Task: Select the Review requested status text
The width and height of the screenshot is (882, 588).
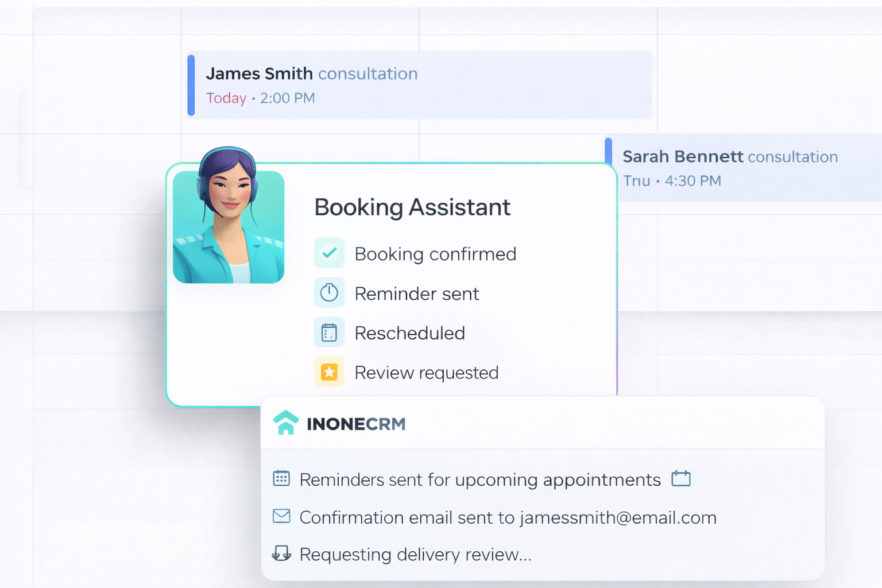Action: tap(426, 373)
